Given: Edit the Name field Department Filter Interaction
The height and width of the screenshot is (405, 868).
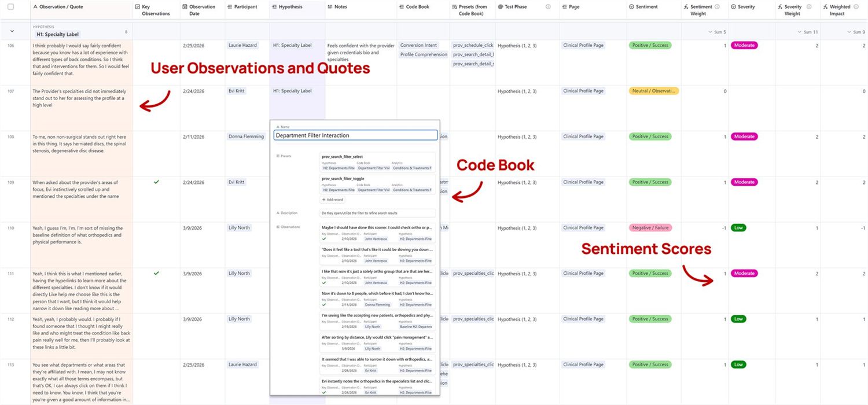Looking at the screenshot, I should click(355, 135).
